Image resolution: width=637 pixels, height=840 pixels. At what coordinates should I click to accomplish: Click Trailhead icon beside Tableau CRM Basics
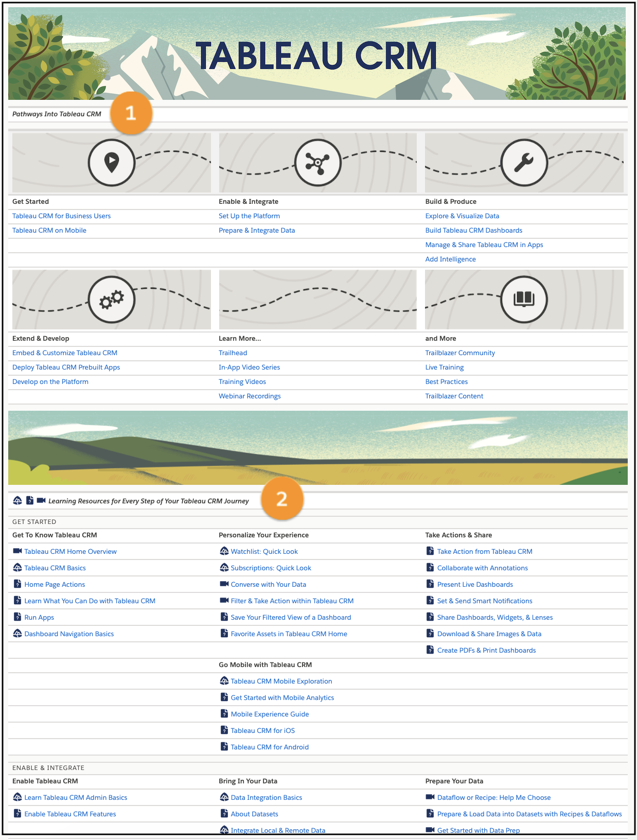(x=17, y=568)
